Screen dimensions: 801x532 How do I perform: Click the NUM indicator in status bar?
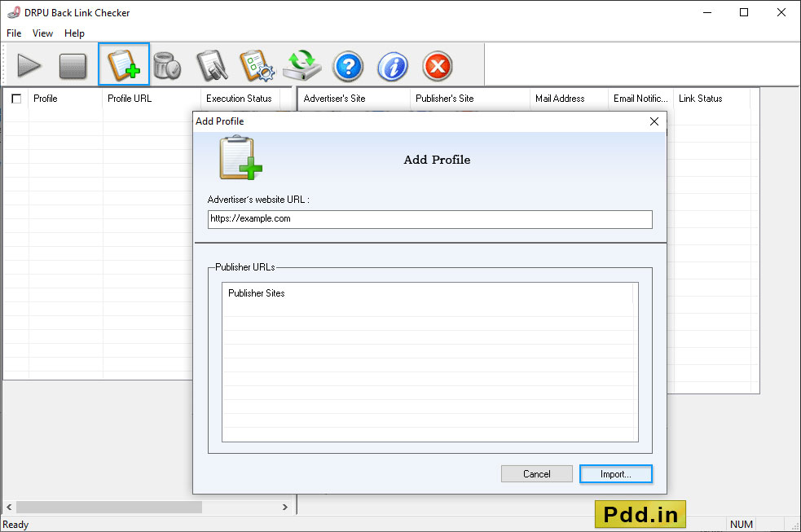click(x=742, y=525)
